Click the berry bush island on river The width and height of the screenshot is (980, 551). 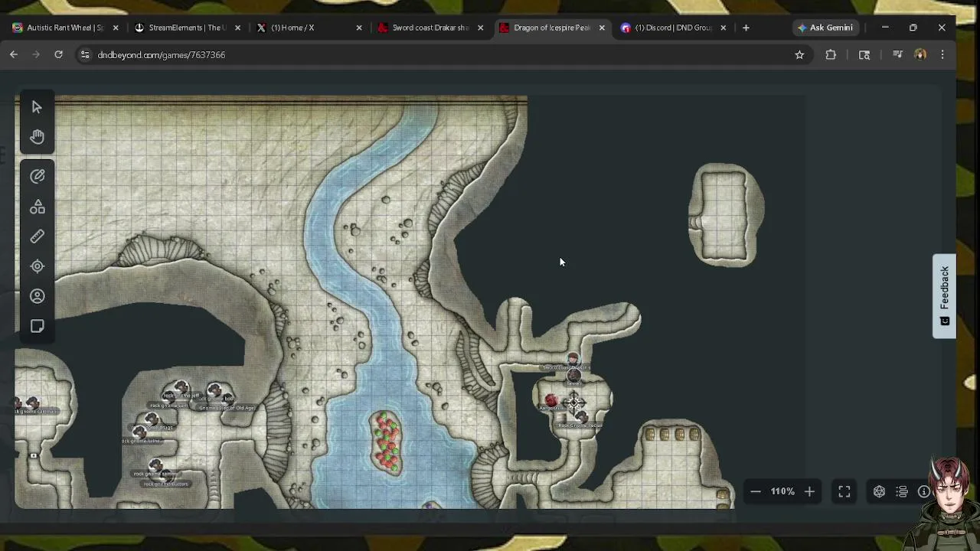(387, 442)
